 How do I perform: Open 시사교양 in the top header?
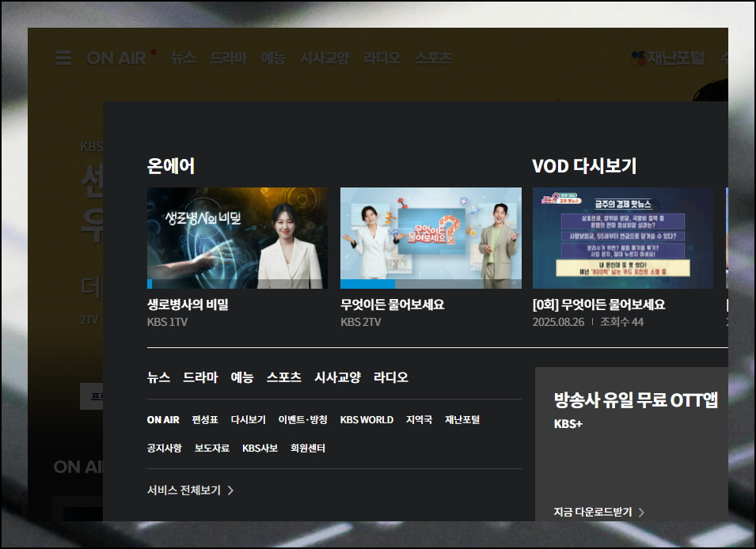click(x=325, y=58)
